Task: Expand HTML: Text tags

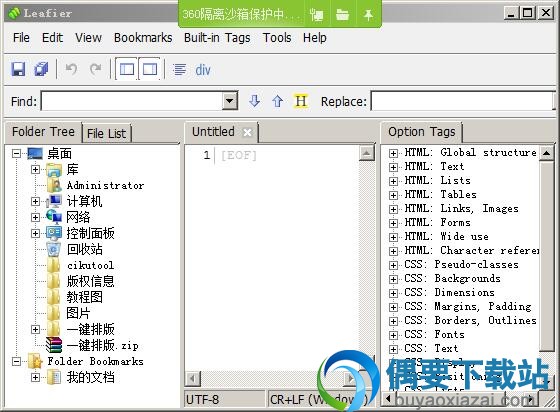Action: tap(393, 167)
